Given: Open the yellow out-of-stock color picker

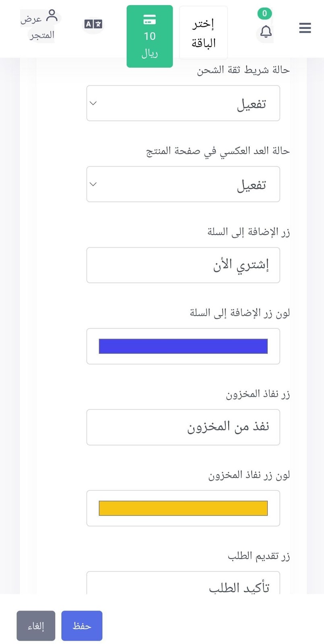Looking at the screenshot, I should pos(183,508).
